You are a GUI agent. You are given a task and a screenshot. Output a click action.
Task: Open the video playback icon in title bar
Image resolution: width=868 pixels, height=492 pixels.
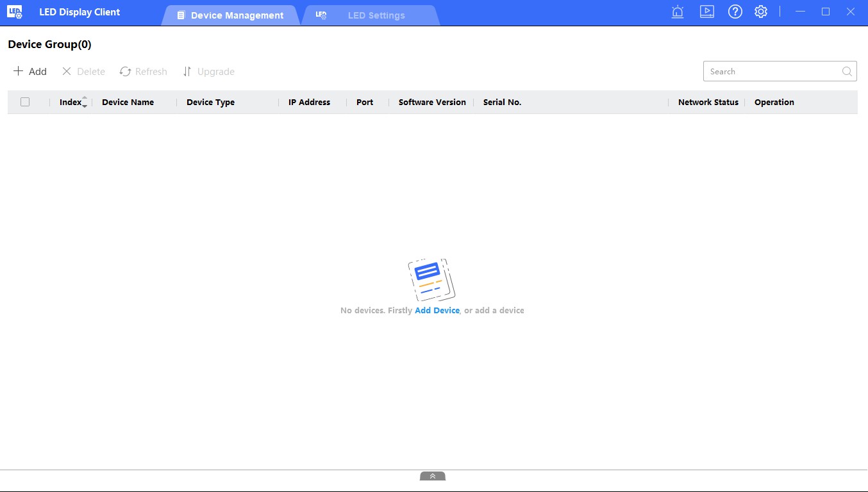pyautogui.click(x=706, y=12)
